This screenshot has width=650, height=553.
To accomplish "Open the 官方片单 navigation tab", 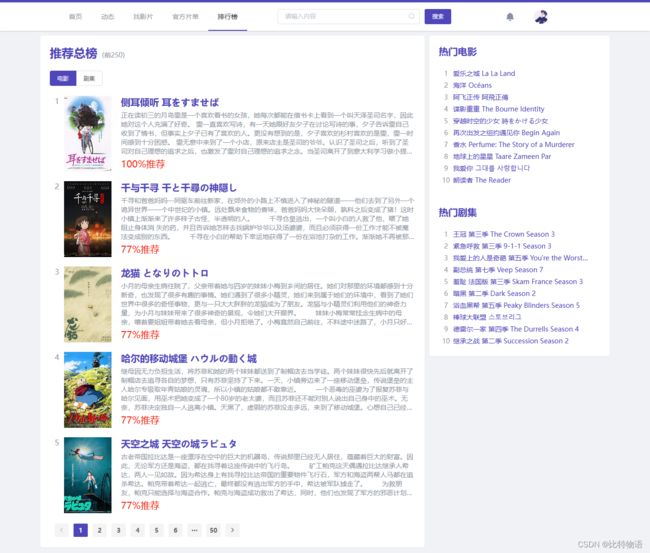I will tap(185, 17).
